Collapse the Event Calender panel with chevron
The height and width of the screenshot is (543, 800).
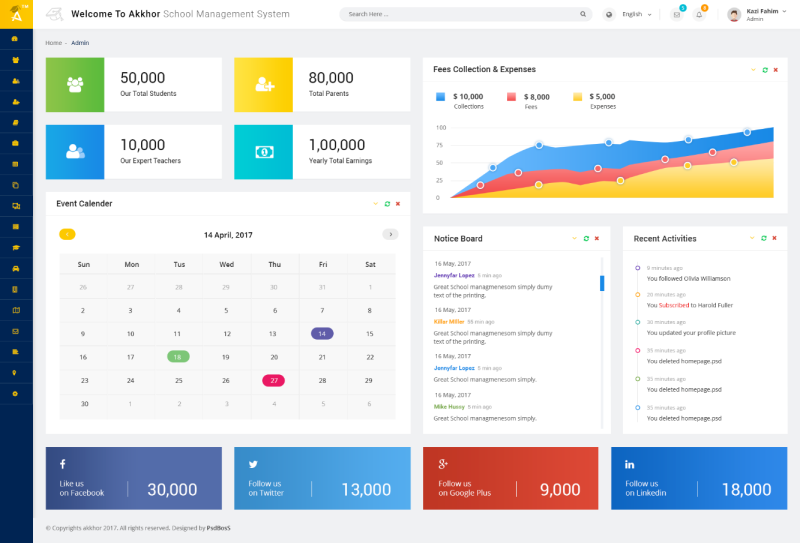[375, 204]
